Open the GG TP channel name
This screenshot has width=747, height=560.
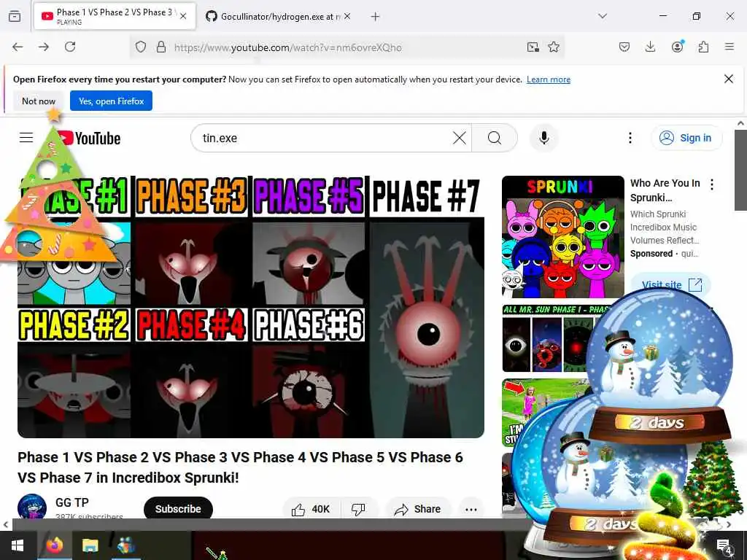pos(72,502)
